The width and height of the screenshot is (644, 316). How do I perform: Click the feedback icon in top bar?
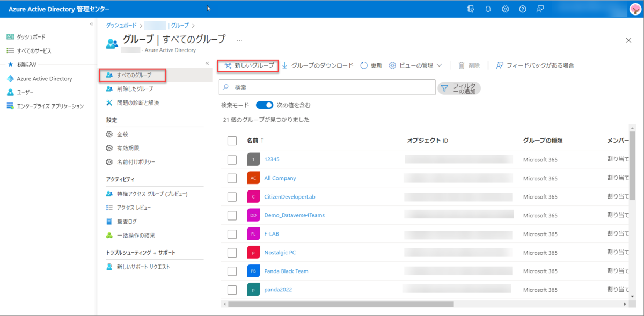(x=539, y=9)
